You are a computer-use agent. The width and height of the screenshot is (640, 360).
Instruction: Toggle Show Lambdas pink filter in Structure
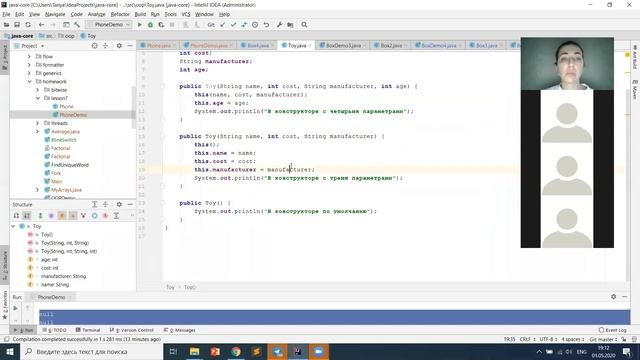105,216
